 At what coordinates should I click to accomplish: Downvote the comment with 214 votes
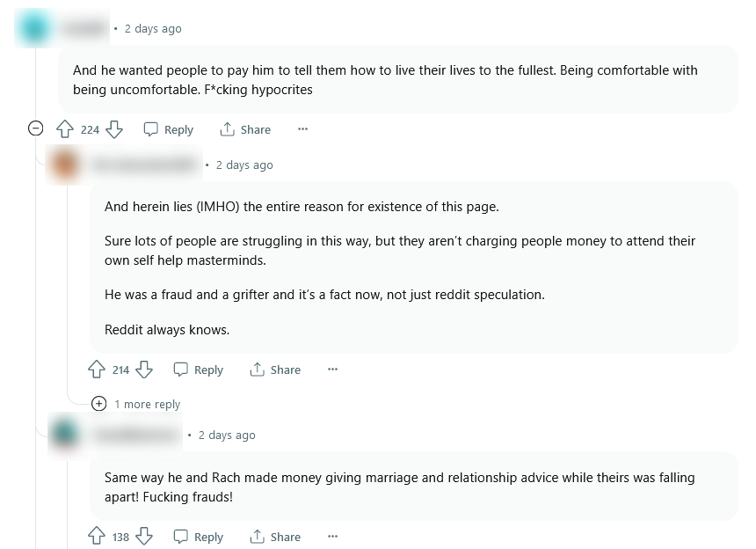pos(144,370)
